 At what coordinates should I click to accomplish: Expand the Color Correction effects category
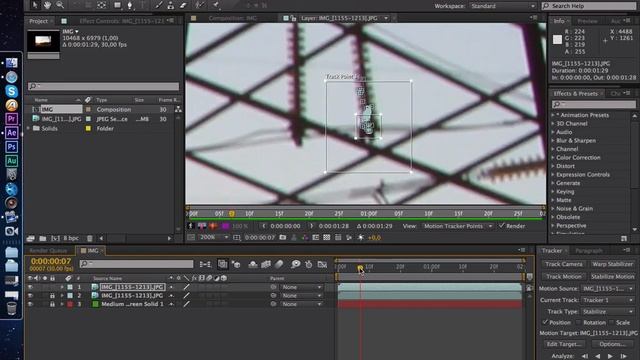point(553,158)
